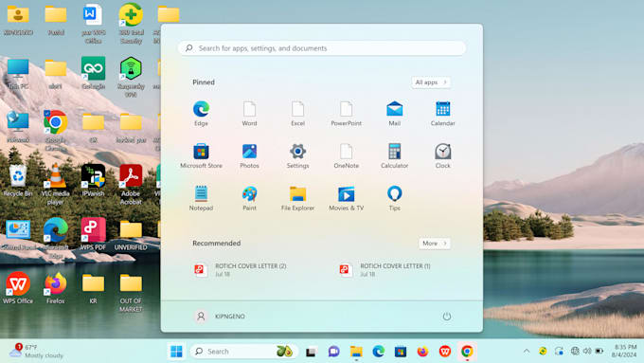Select the This PC desktop icon
644x363 pixels.
18,73
